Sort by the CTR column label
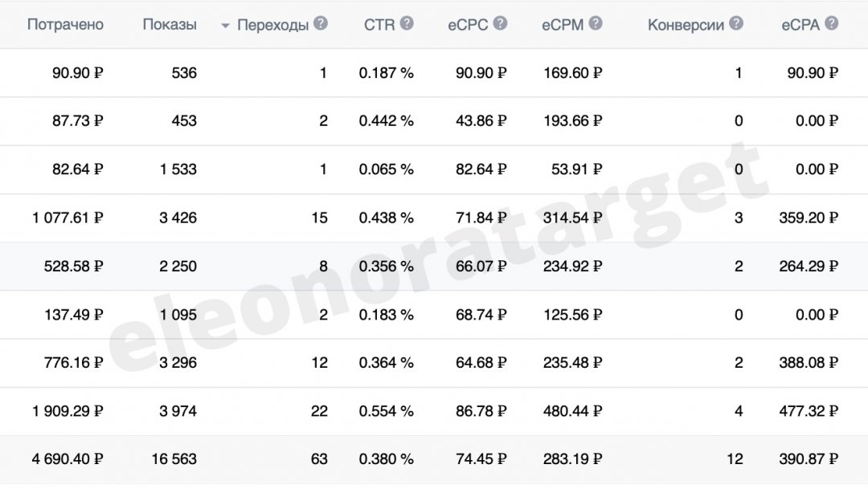Image resolution: width=868 pixels, height=489 pixels. (379, 25)
